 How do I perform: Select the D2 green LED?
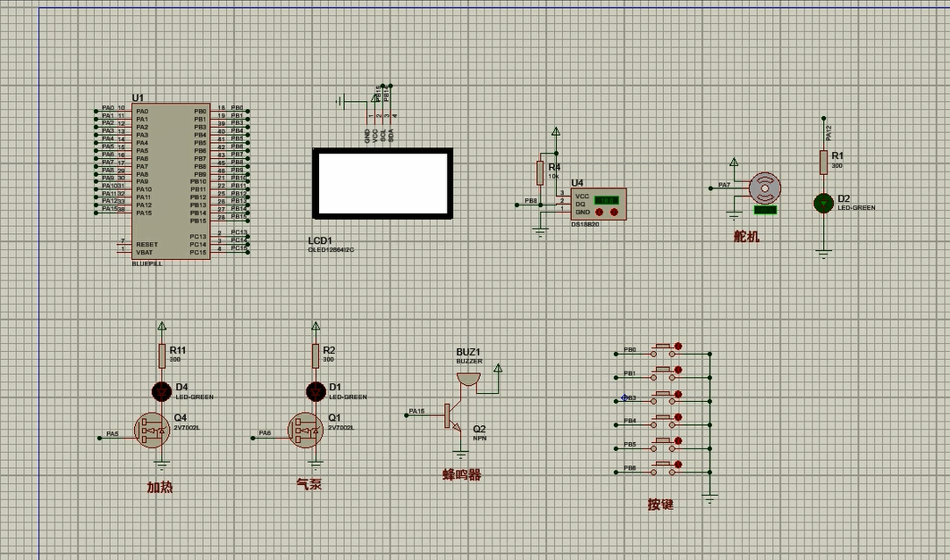[x=822, y=203]
